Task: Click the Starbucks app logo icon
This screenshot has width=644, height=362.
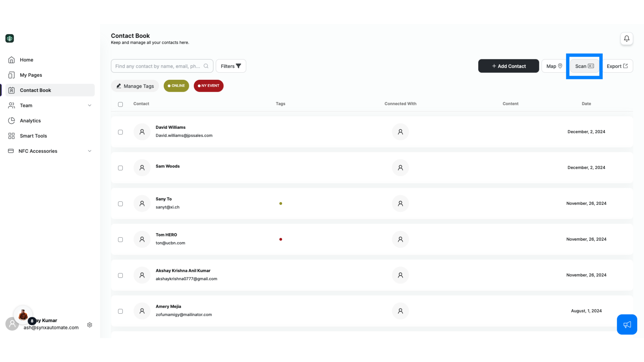Action: tap(9, 39)
